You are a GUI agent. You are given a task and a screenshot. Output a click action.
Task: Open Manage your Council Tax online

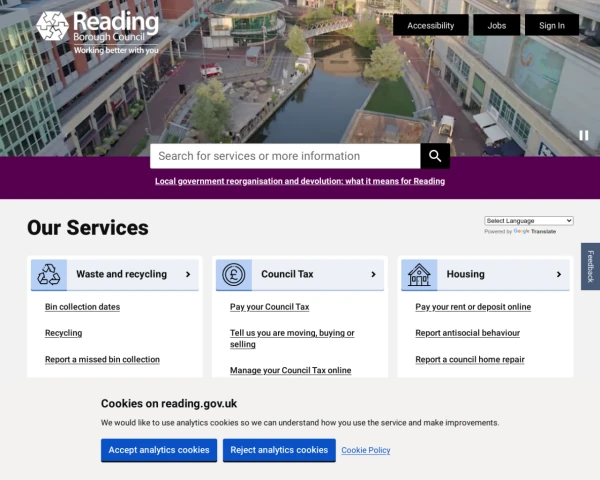tap(290, 370)
